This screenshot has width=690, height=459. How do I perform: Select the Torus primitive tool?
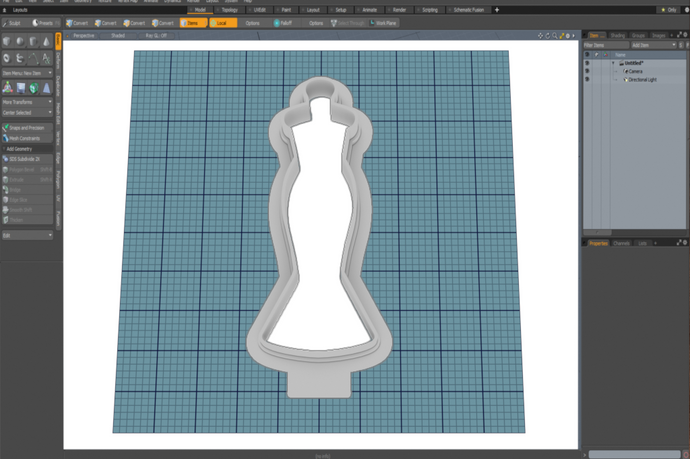[7, 58]
